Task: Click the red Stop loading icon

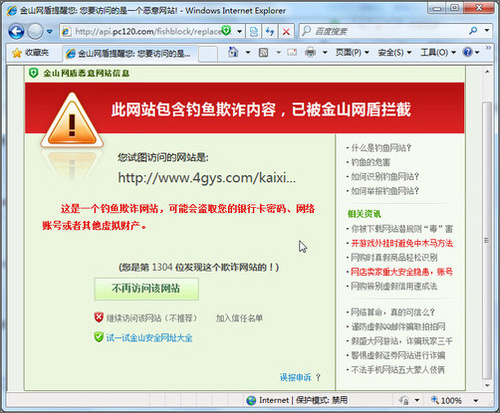Action: [x=286, y=32]
